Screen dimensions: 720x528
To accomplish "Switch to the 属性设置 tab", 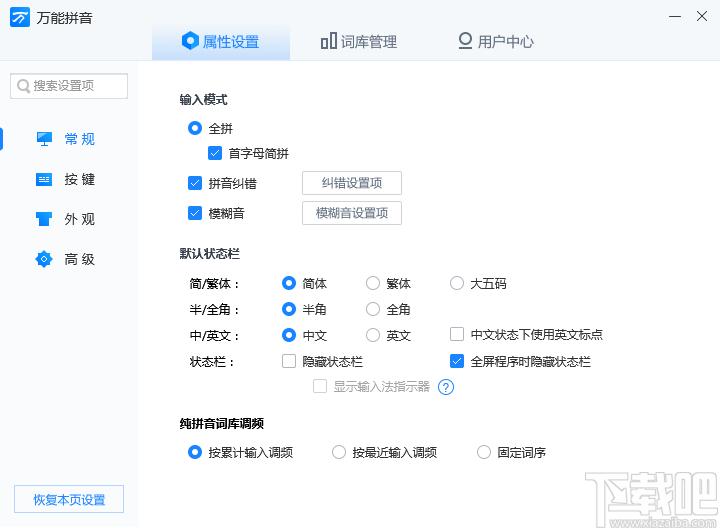I will (x=221, y=42).
